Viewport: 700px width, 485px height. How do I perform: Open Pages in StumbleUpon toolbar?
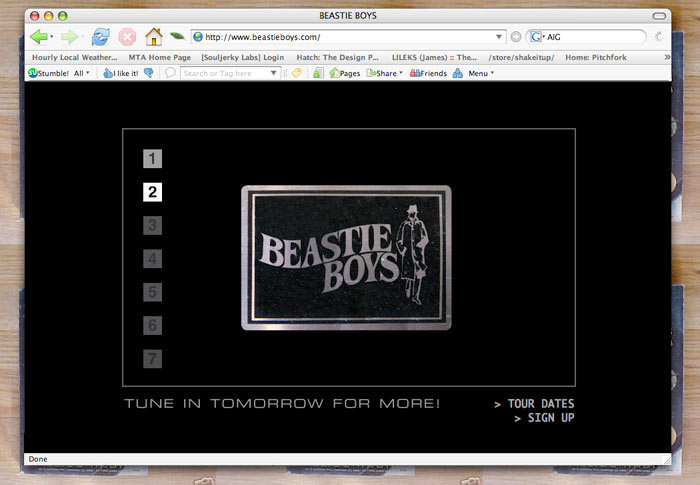345,73
